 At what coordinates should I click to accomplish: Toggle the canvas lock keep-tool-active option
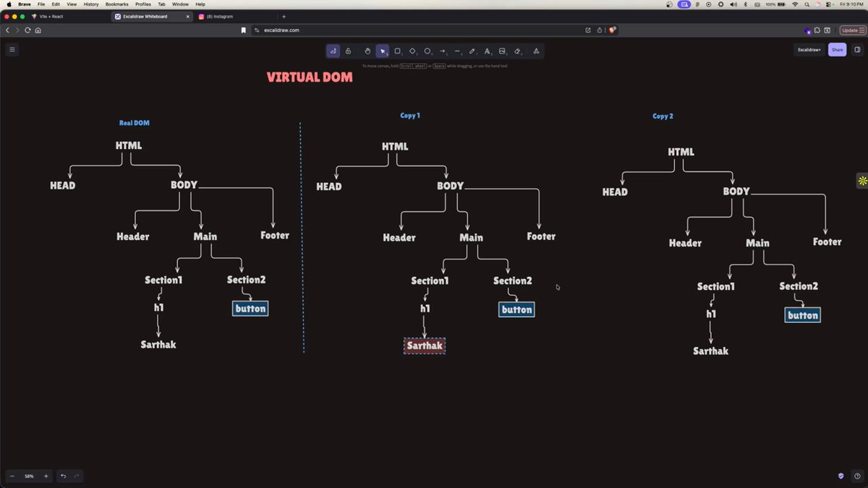click(348, 51)
